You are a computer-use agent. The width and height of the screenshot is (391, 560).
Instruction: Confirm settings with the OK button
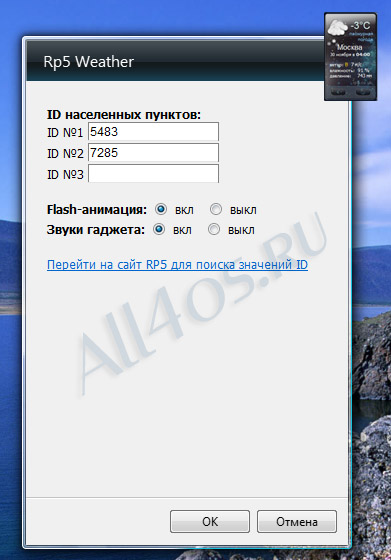pos(210,522)
